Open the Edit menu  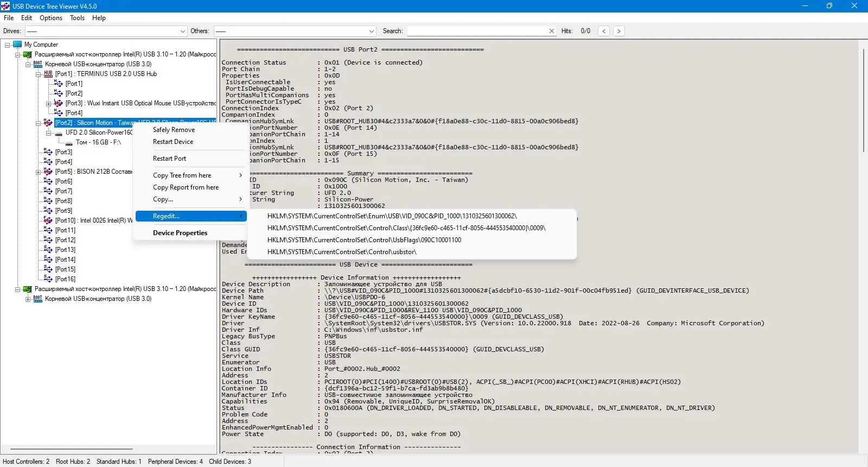27,18
